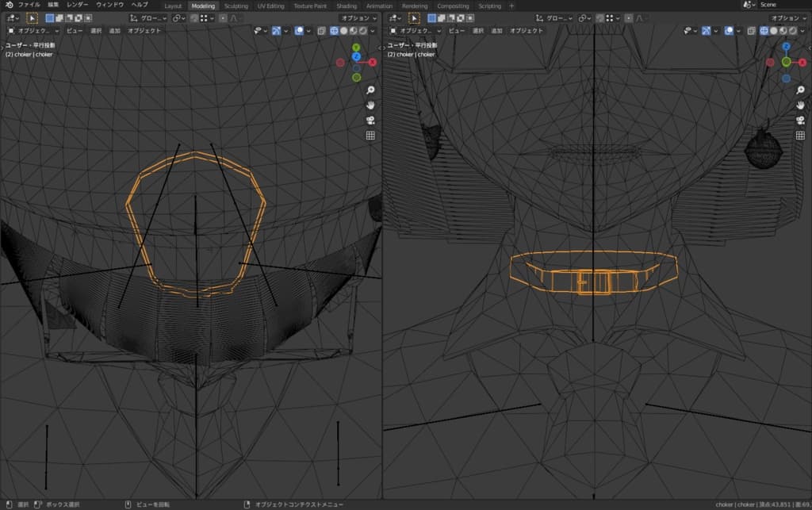Viewport: 812px width, 510px height.
Task: Click the Blender logo icon in menu bar
Action: click(x=8, y=5)
